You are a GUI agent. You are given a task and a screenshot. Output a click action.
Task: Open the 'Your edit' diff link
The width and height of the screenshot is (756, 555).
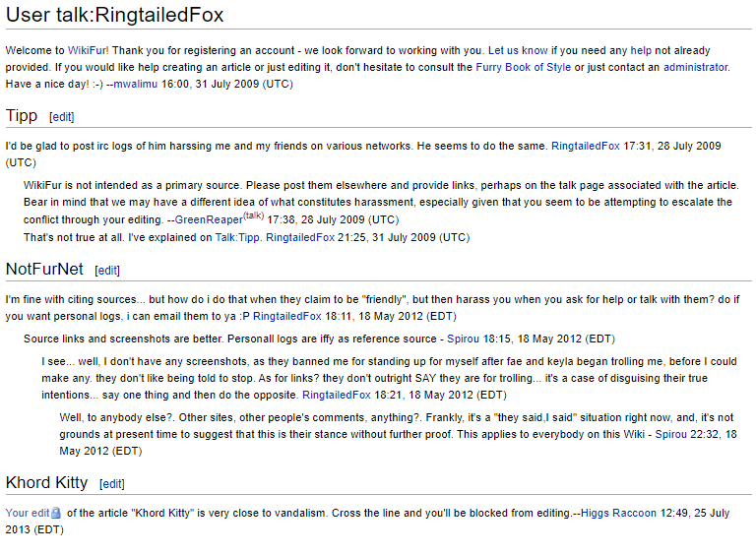[x=28, y=513]
